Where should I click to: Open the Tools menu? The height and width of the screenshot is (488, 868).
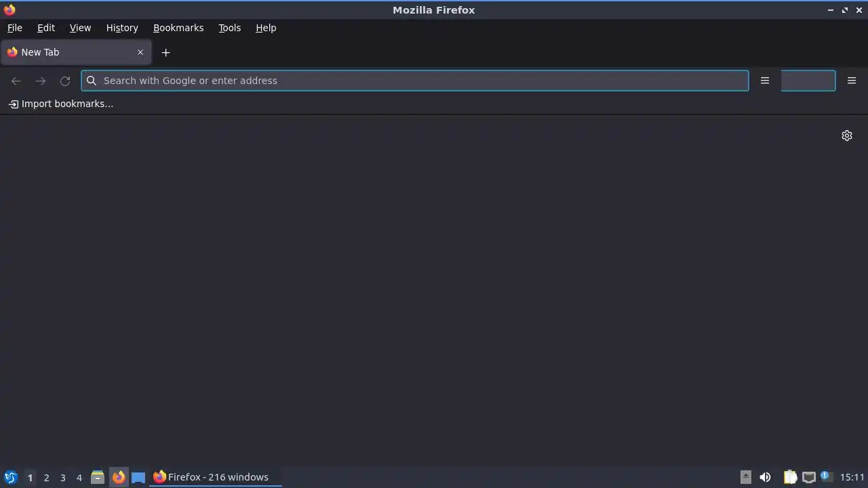tap(230, 28)
